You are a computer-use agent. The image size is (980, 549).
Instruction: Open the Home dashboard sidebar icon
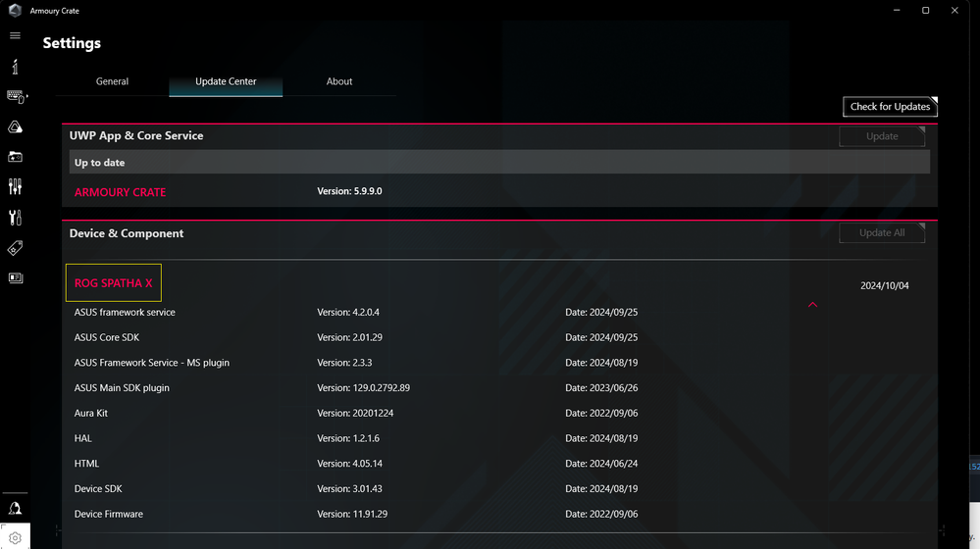click(x=15, y=67)
